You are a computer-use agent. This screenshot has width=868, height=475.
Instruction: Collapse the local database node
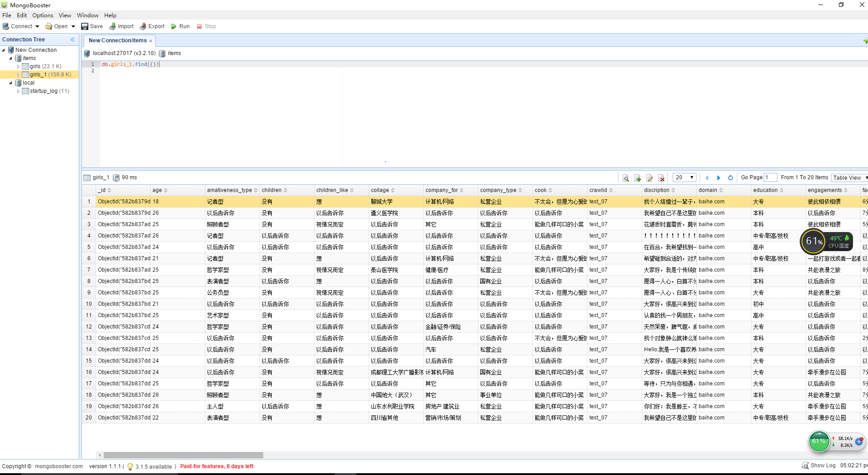[x=11, y=83]
